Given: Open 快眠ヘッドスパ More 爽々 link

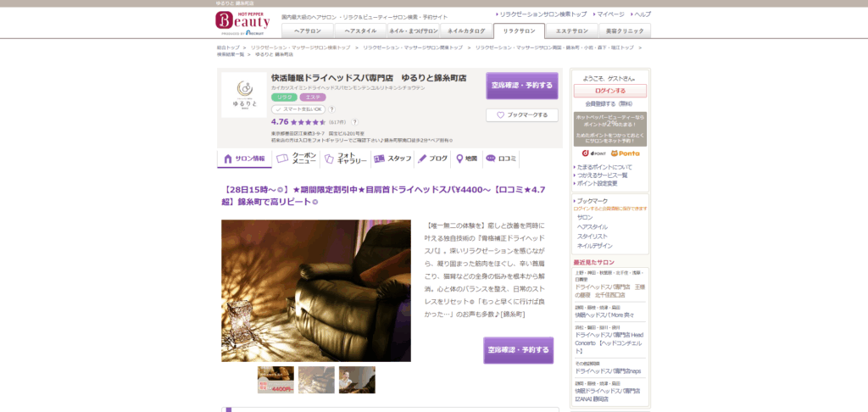Looking at the screenshot, I should [x=604, y=315].
